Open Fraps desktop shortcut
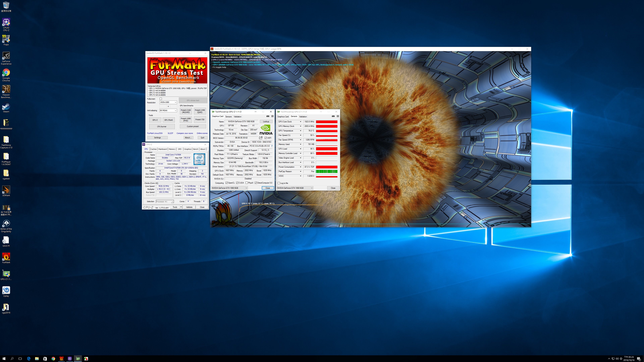Viewport: 644px width, 362px height. [6, 40]
